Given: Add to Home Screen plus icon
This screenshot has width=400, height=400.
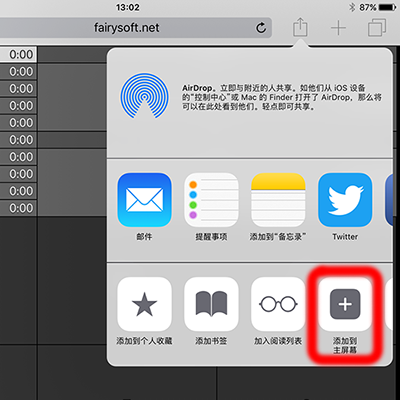Looking at the screenshot, I should click(345, 304).
